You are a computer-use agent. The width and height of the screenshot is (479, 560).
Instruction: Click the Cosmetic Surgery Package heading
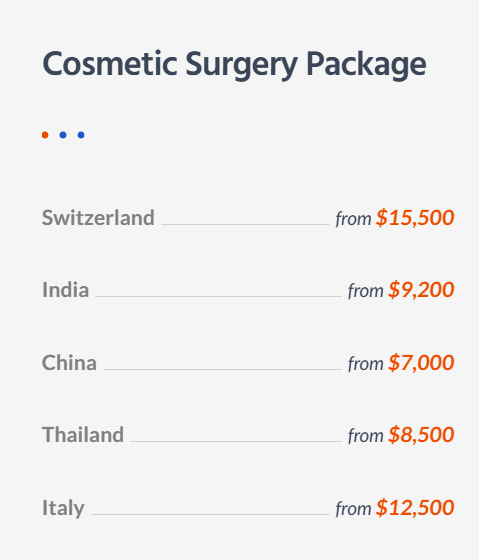point(234,65)
